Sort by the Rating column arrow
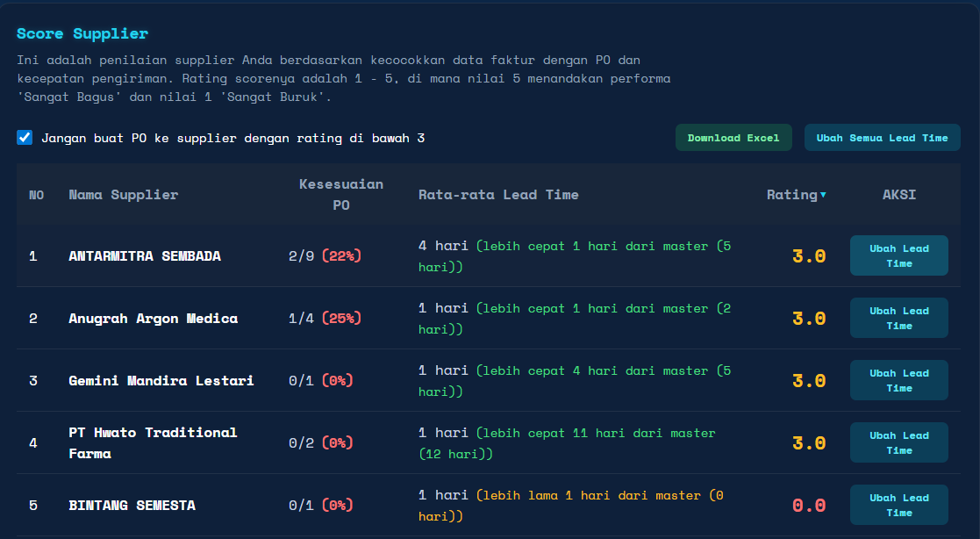The image size is (980, 539). [822, 195]
